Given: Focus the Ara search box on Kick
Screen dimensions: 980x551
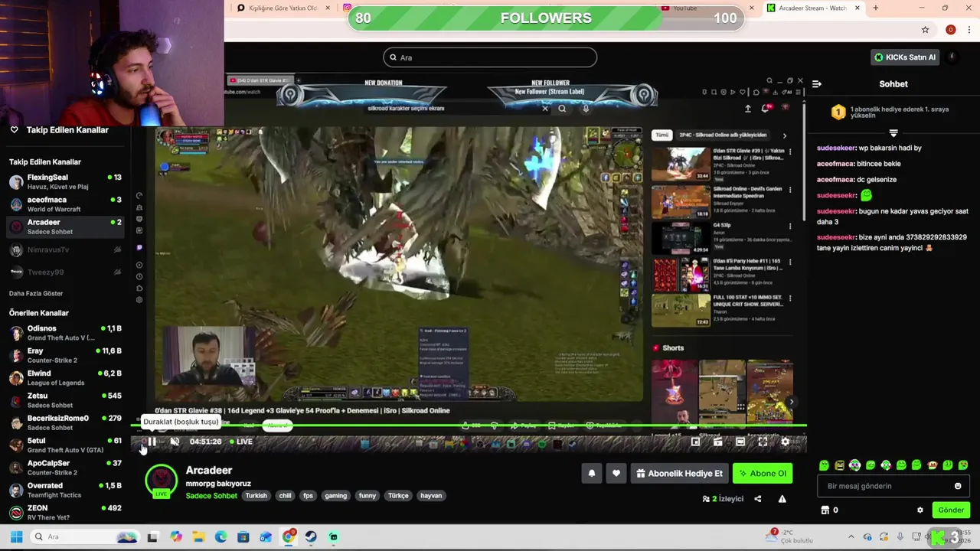Looking at the screenshot, I should click(490, 57).
